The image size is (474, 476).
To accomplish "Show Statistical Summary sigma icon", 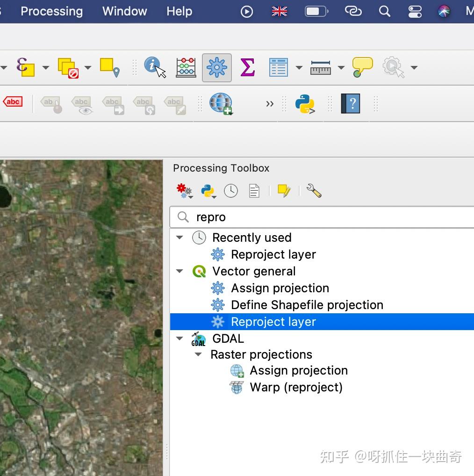I will (248, 67).
